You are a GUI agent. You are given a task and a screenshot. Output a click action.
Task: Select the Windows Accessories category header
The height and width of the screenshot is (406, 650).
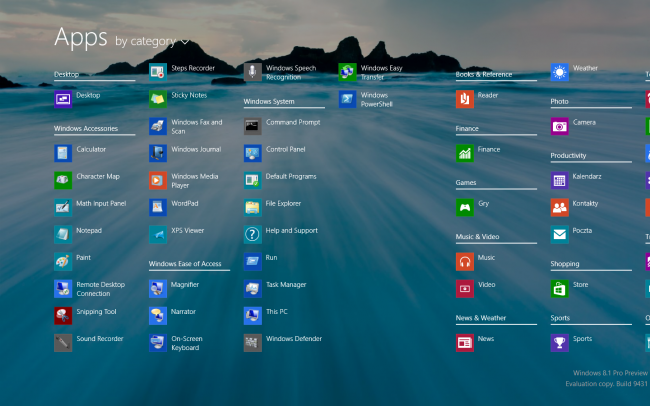pyautogui.click(x=86, y=129)
